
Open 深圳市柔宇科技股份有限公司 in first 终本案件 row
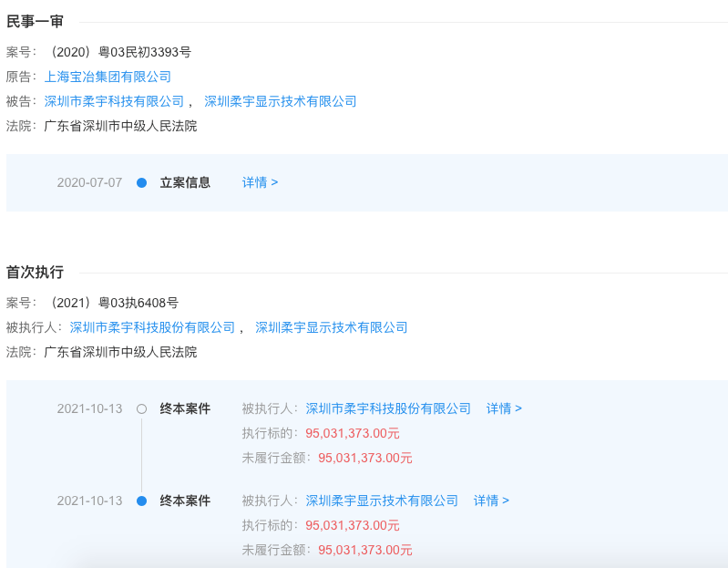coord(388,408)
